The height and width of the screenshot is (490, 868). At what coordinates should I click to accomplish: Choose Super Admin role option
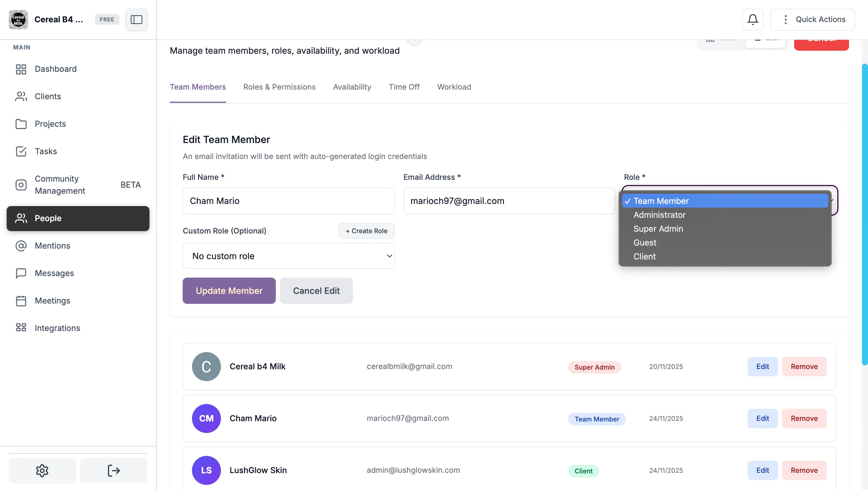[x=658, y=229]
